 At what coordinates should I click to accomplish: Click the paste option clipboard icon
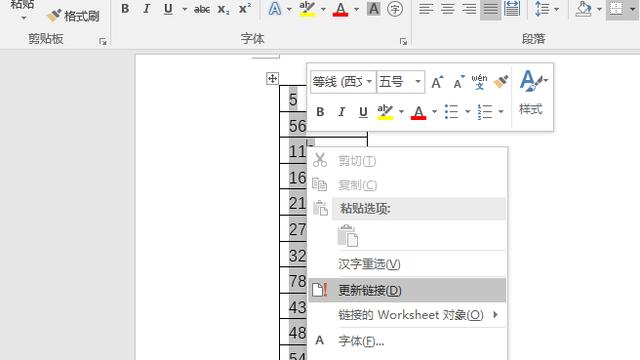[x=348, y=236]
